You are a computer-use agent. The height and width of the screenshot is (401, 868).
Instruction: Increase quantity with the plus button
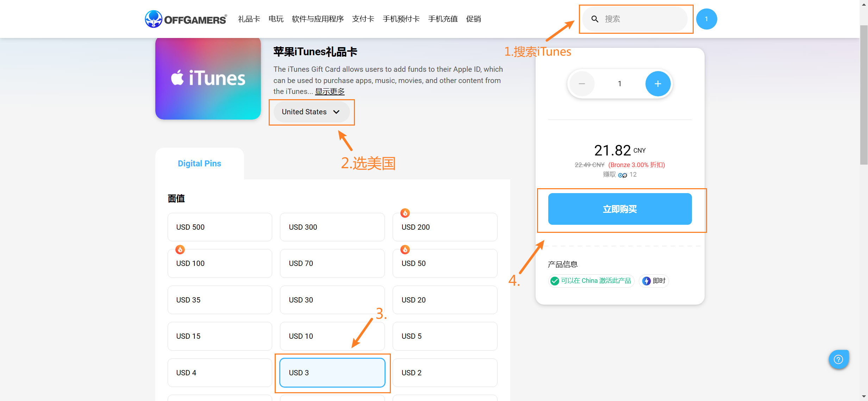pos(657,84)
